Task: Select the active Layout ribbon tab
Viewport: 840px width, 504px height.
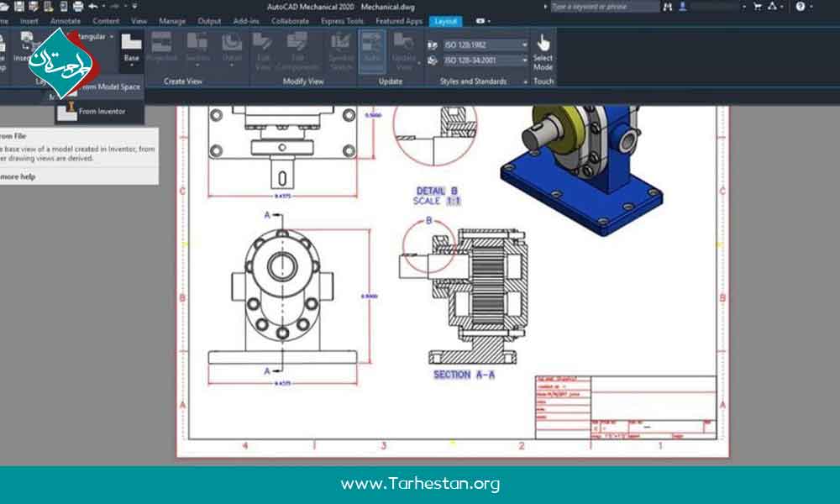Action: coord(446,21)
